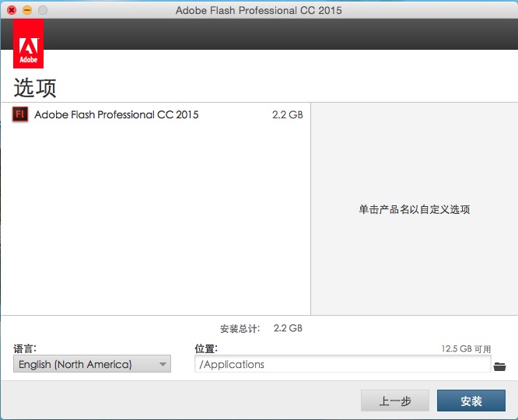This screenshot has width=518, height=420.
Task: Click the 单击产品名以自定义选项 hint text
Action: 415,209
